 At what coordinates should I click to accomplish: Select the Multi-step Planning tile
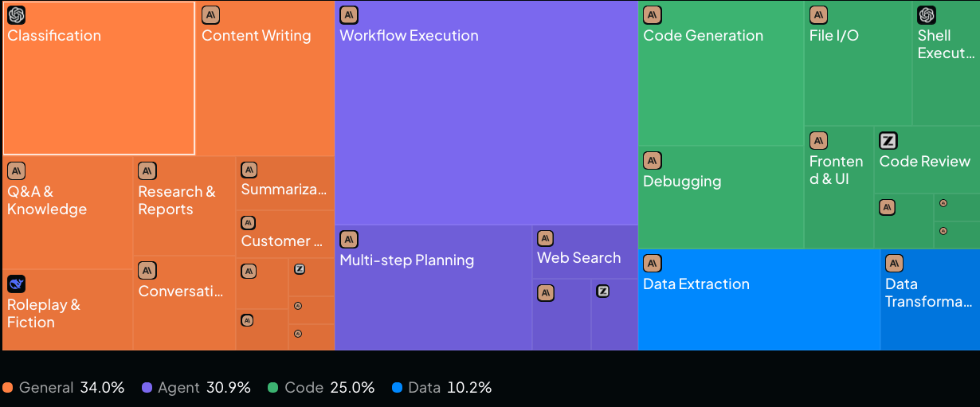tap(433, 288)
